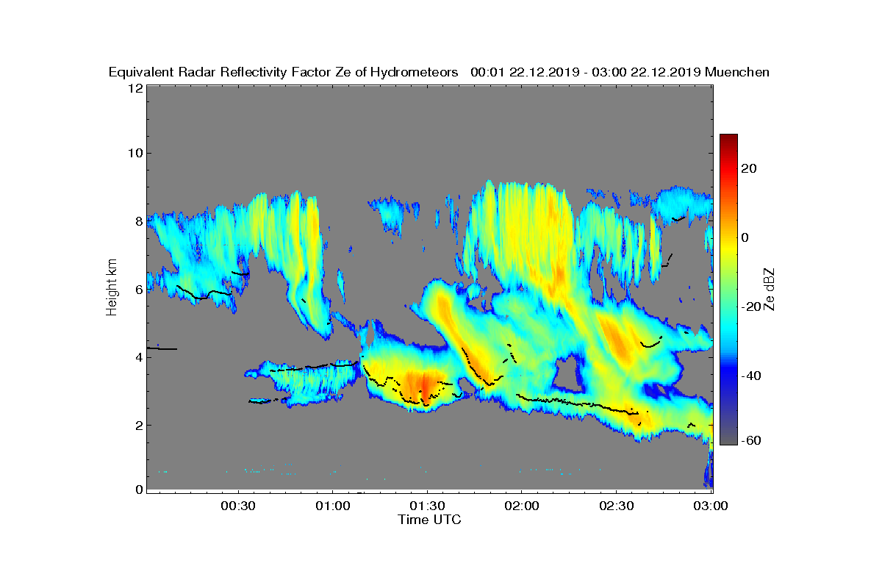The width and height of the screenshot is (882, 588).
Task: Click the 02:30 time tick label
Action: pyautogui.click(x=617, y=506)
